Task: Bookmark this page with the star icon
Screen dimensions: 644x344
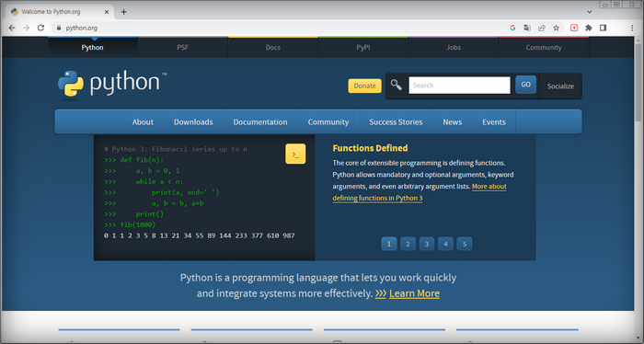Action: pos(556,28)
